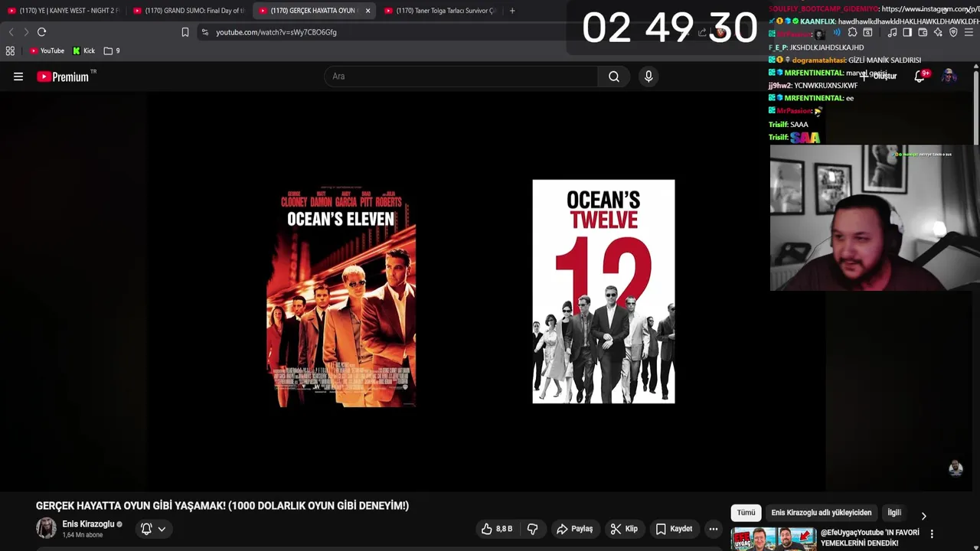This screenshot has width=980, height=551.
Task: Select the youtube.com address bar URL
Action: (x=276, y=32)
